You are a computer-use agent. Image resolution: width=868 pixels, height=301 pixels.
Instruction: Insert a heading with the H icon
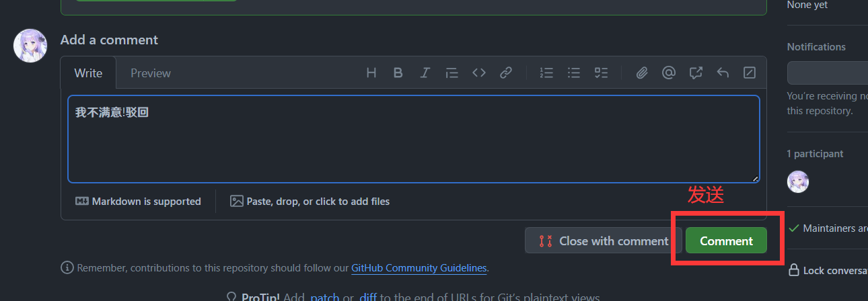pyautogui.click(x=371, y=73)
